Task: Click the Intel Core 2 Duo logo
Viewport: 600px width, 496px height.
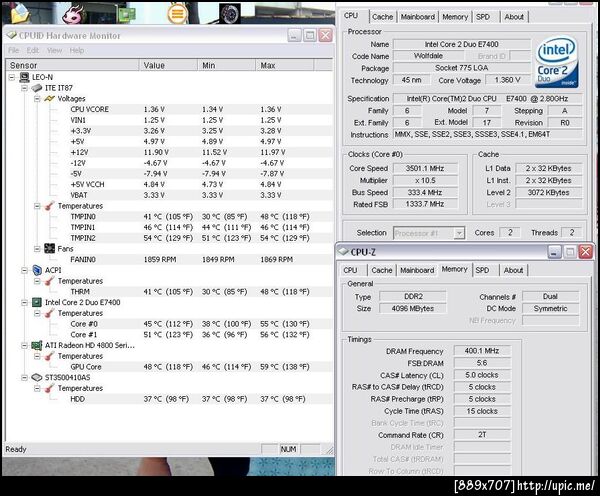Action: tap(557, 63)
